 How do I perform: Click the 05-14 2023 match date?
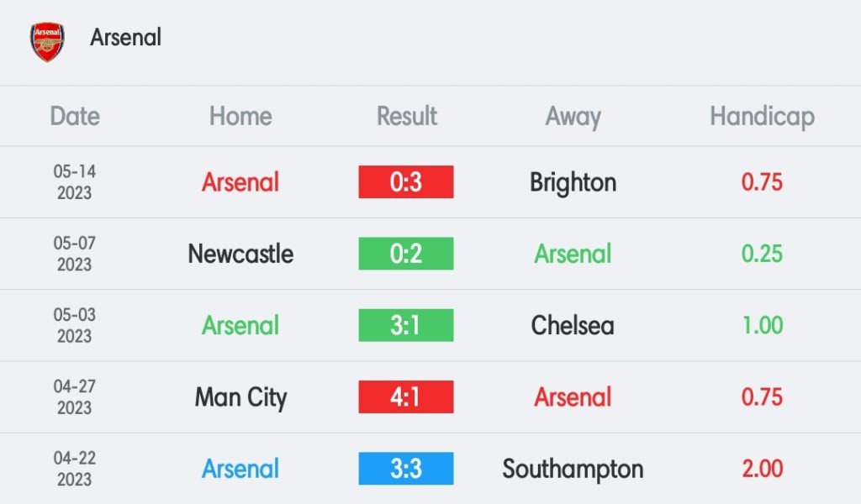75,182
